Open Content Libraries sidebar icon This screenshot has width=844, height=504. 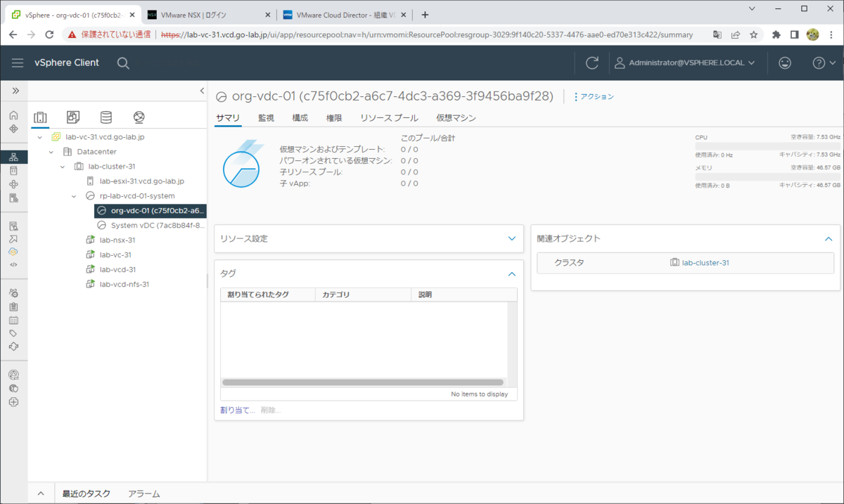[13, 170]
